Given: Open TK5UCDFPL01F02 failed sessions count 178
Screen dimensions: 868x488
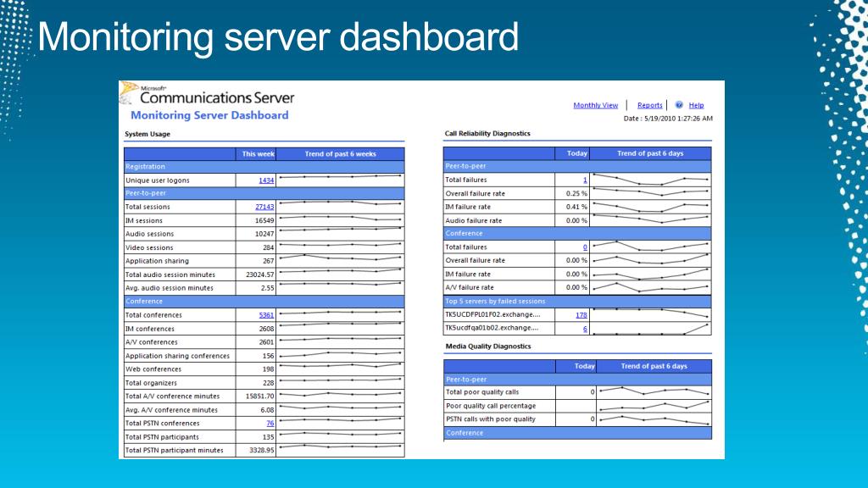Looking at the screenshot, I should pyautogui.click(x=581, y=315).
